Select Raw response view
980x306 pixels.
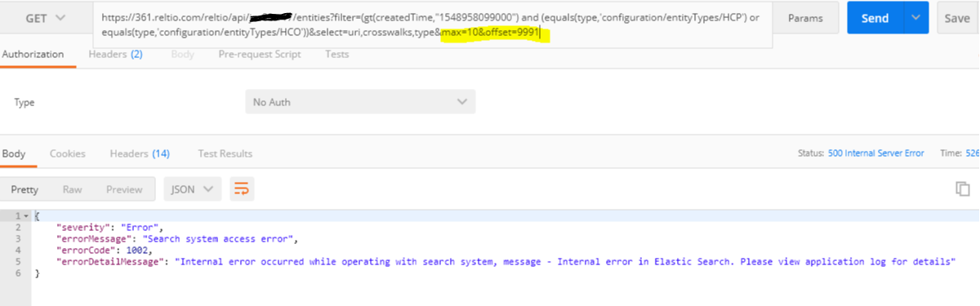point(72,189)
